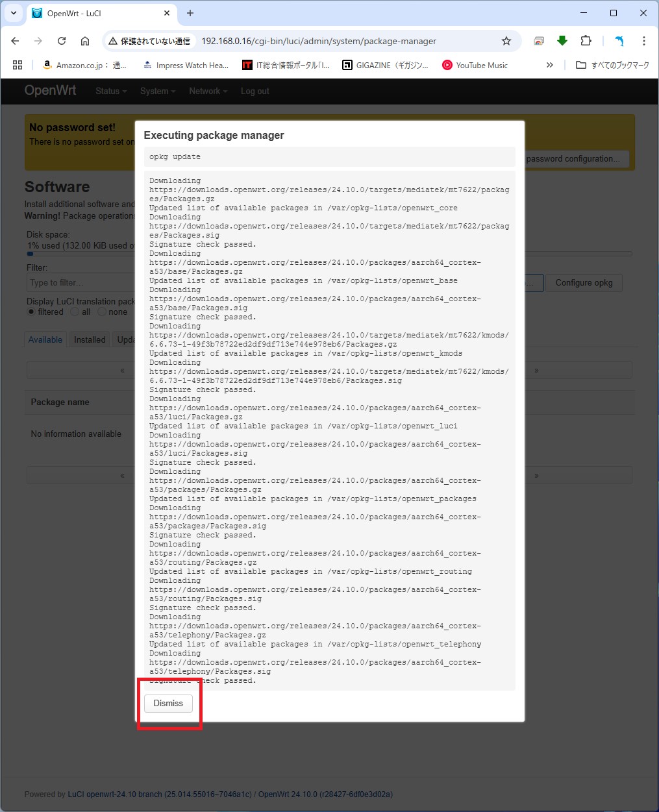The image size is (659, 812).
Task: Click previous page below No information available
Action: click(x=122, y=475)
